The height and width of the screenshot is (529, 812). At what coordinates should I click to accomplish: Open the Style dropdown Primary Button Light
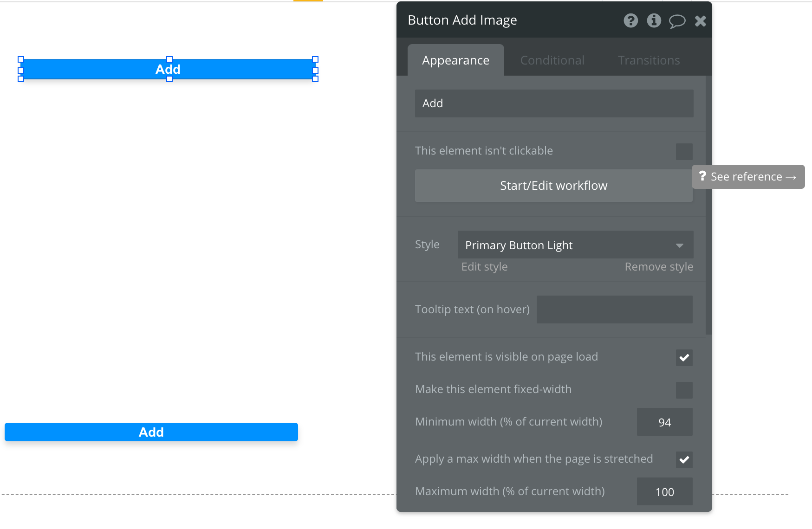coord(566,245)
